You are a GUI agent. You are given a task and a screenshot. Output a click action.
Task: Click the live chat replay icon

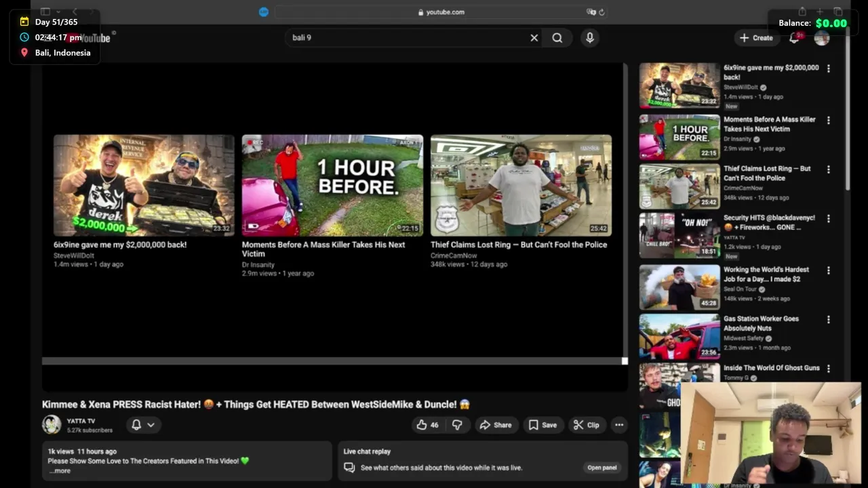tap(349, 468)
